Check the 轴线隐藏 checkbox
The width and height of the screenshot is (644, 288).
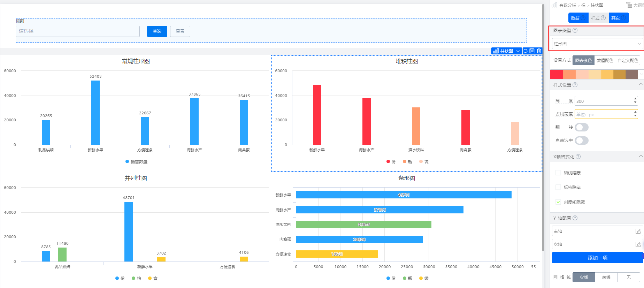[x=558, y=173]
